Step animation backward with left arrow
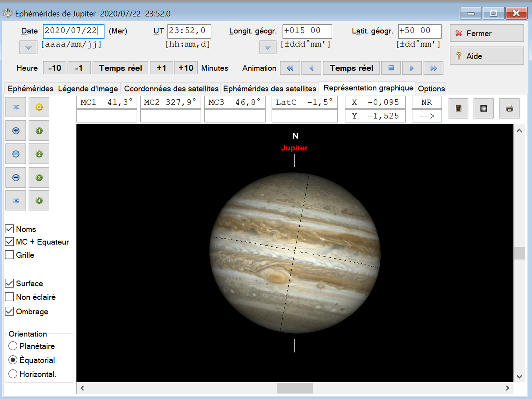 [311, 68]
